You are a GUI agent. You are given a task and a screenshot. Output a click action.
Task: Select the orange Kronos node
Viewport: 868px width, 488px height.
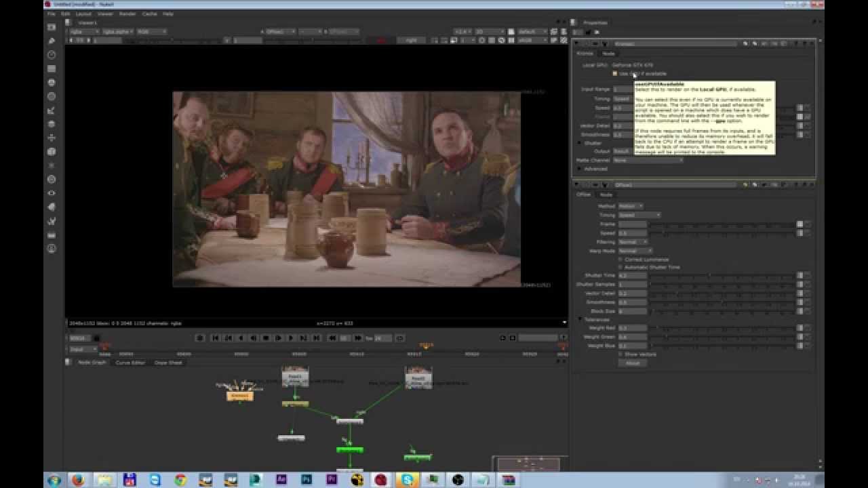tap(239, 395)
